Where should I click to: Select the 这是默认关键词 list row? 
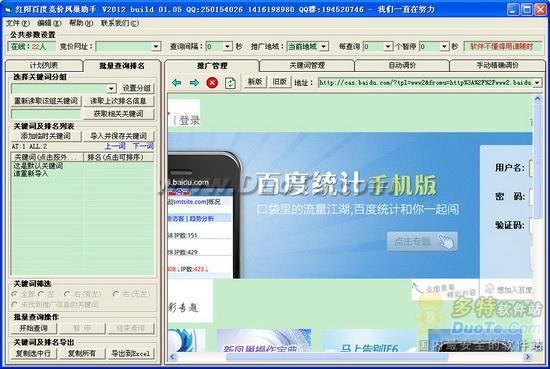click(x=38, y=166)
